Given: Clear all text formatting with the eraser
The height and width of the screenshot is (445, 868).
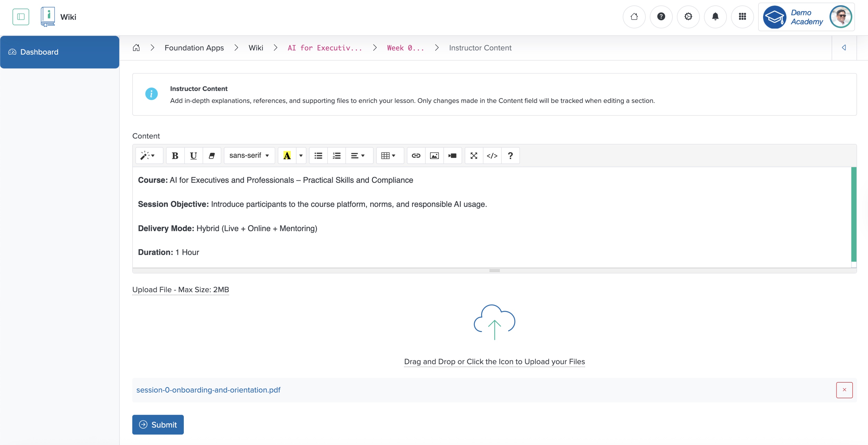Looking at the screenshot, I should tap(212, 155).
